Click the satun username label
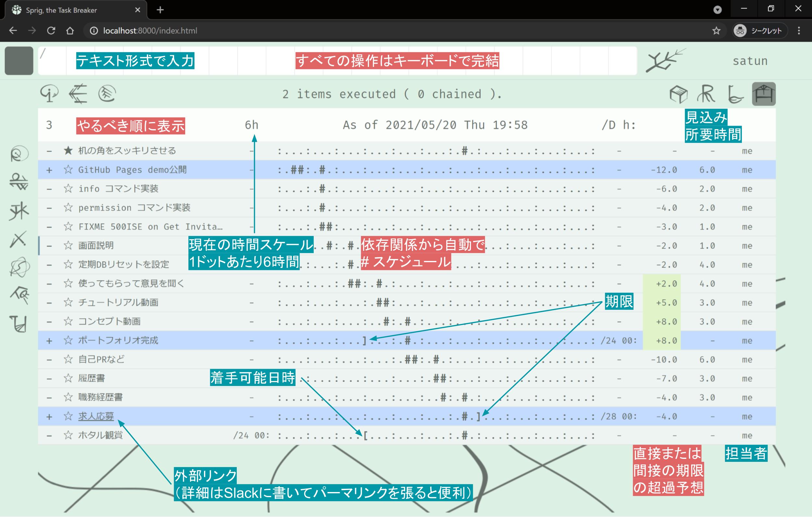Image resolution: width=812 pixels, height=517 pixels. click(x=750, y=61)
